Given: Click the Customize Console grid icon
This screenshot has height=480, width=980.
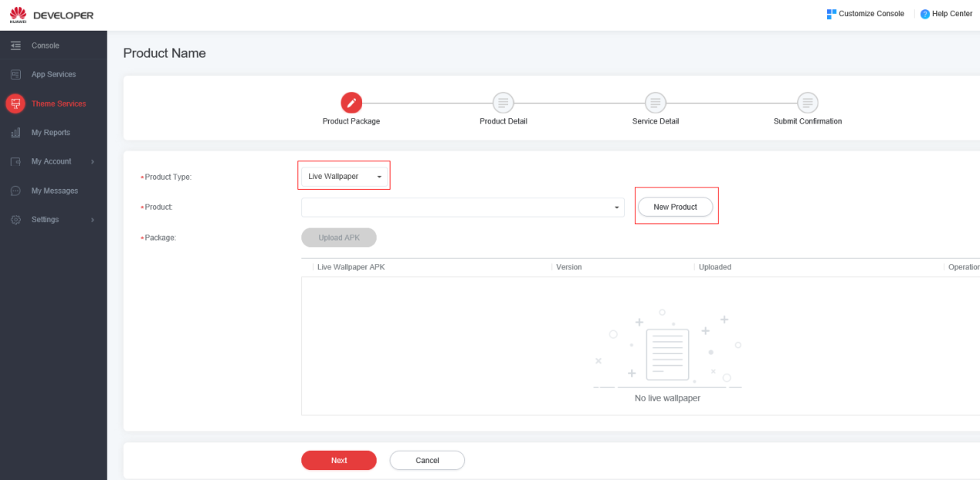Looking at the screenshot, I should (x=831, y=14).
